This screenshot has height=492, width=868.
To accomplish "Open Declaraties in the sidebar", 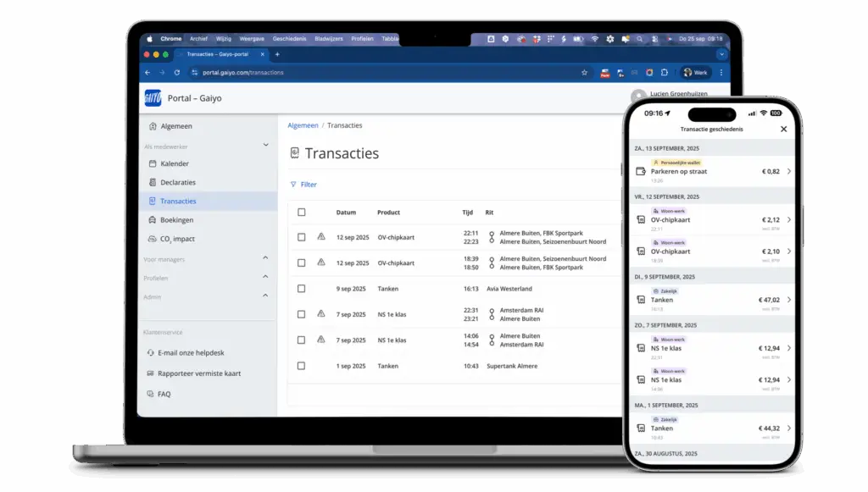I will [172, 182].
